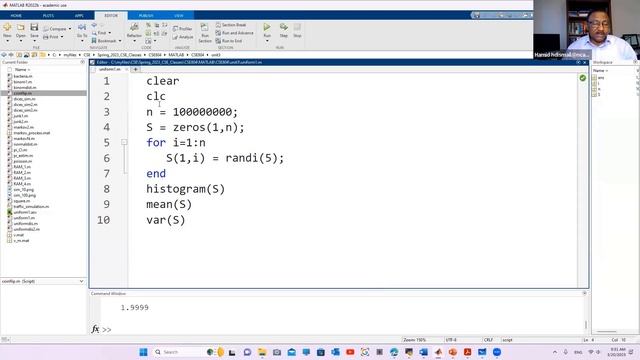Viewport: 640px width, 360px height.
Task: Click the Run Section icon
Action: (204, 28)
